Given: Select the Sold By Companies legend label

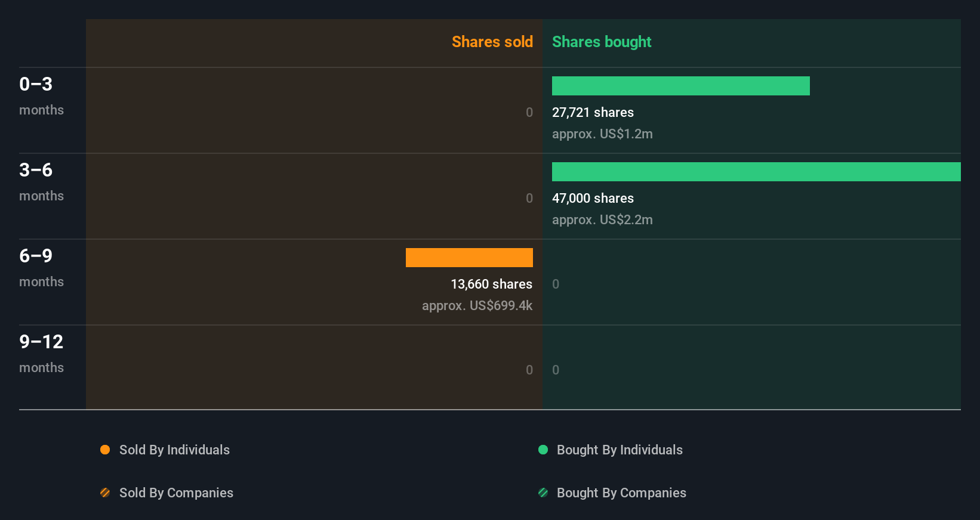Looking at the screenshot, I should pyautogui.click(x=176, y=493).
